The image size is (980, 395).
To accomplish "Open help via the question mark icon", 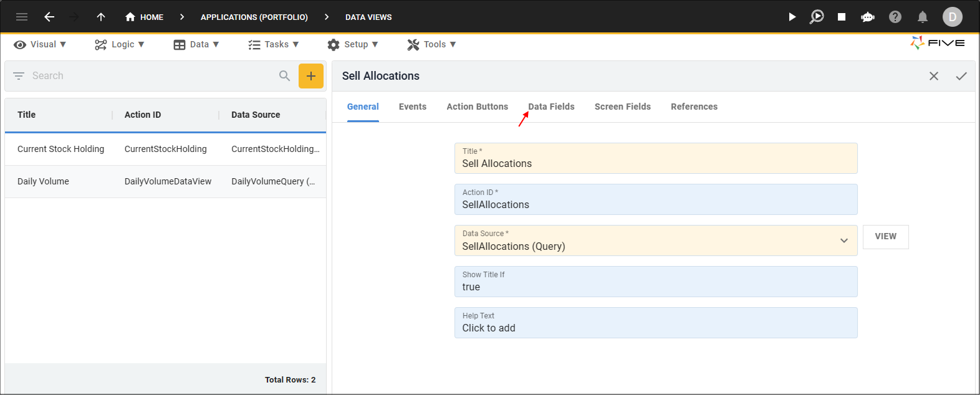I will point(895,17).
